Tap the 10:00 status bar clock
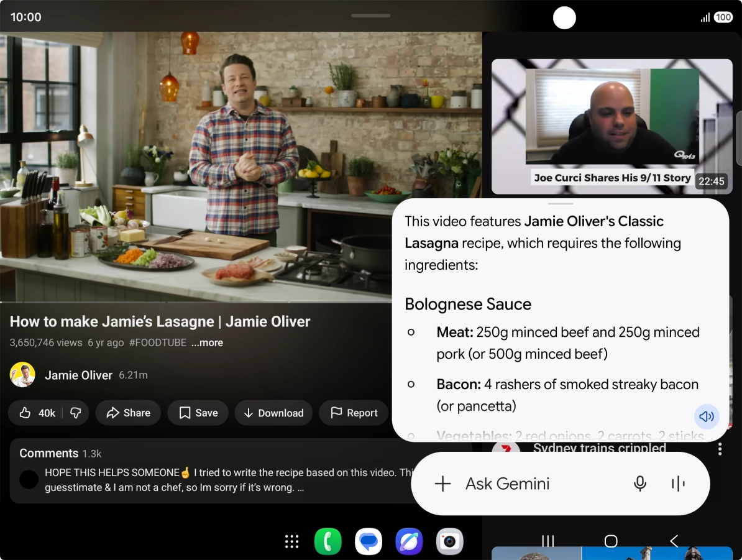Screen dimensions: 742x560 tap(25, 17)
